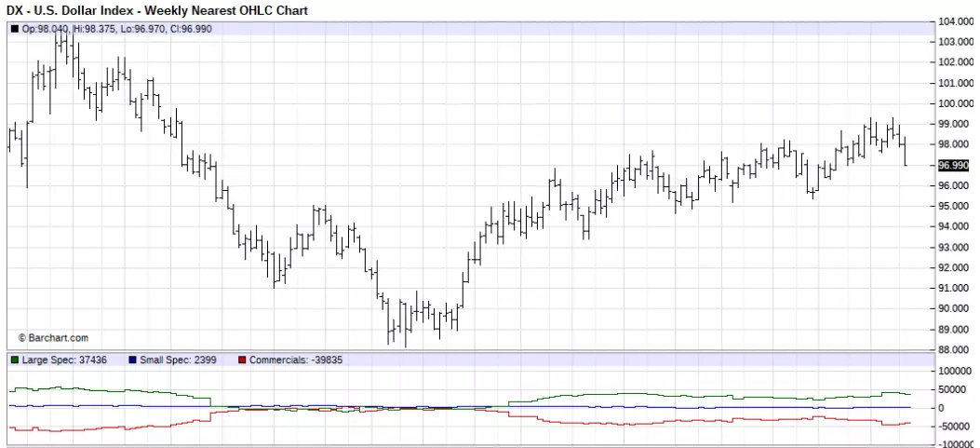The height and width of the screenshot is (448, 980).
Task: Click the Cl:96.990 close value in header
Action: click(x=191, y=29)
